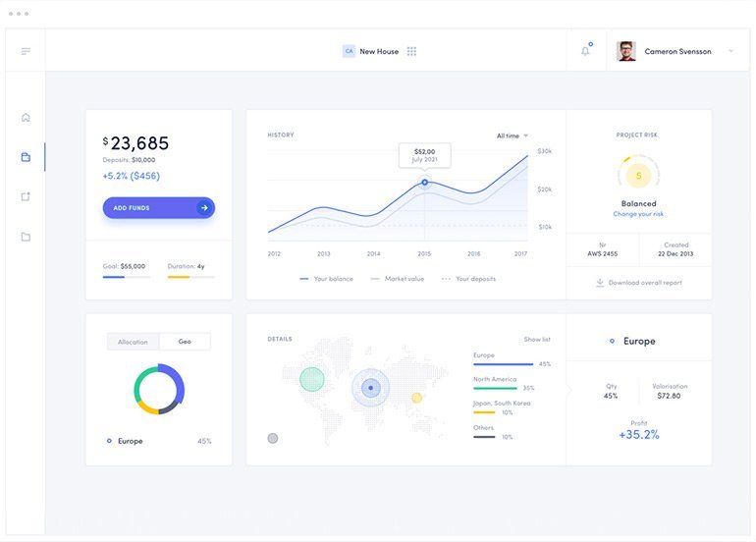Select the 2015 data point on chart

[x=425, y=182]
